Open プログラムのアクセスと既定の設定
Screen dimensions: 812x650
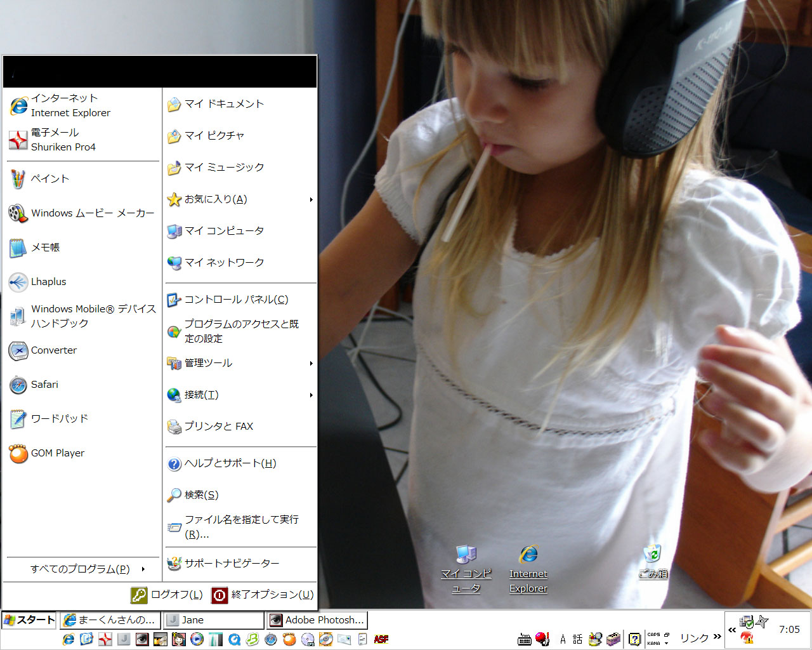(240, 331)
